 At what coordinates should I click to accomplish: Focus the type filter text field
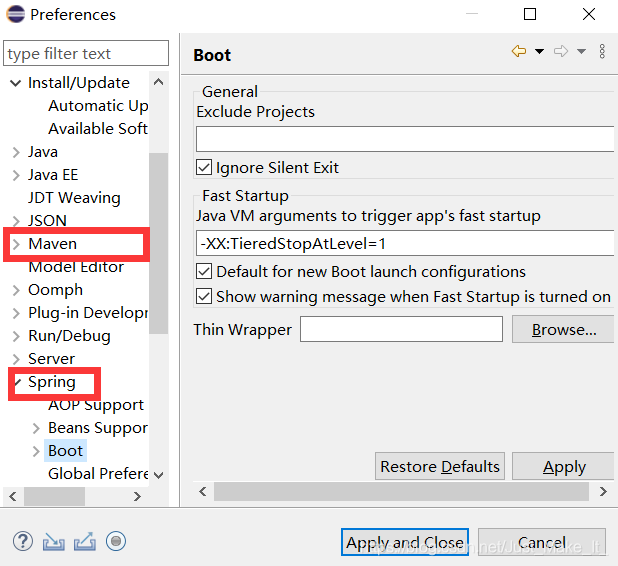pos(86,53)
